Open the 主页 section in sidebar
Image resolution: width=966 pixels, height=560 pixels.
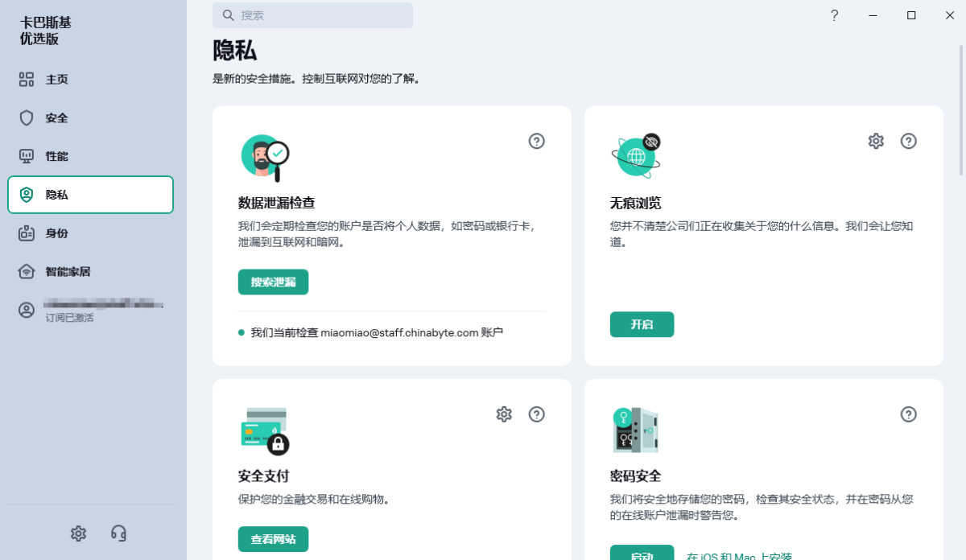tap(56, 79)
